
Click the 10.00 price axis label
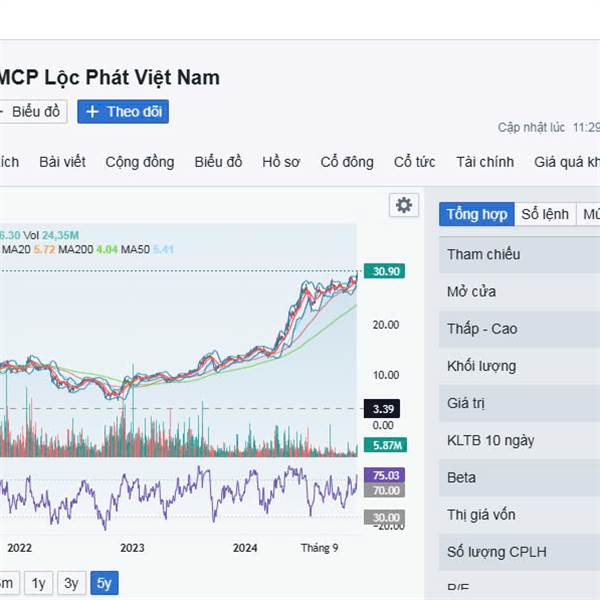coord(386,375)
